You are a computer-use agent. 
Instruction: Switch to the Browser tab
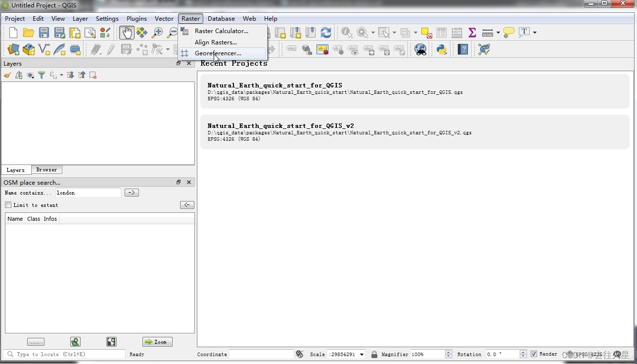(46, 169)
